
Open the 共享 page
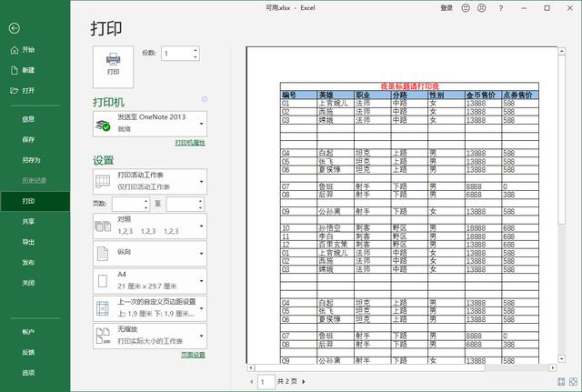pyautogui.click(x=28, y=222)
